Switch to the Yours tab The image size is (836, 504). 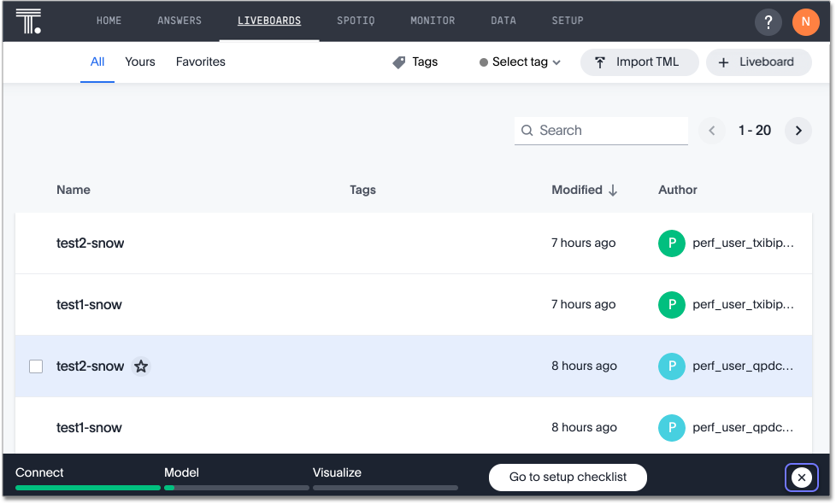click(x=140, y=62)
